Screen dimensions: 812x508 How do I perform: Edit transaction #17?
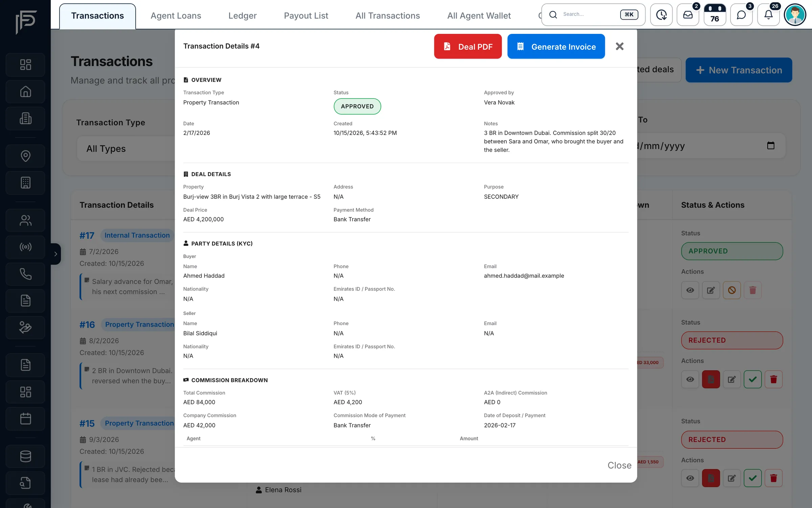click(711, 290)
